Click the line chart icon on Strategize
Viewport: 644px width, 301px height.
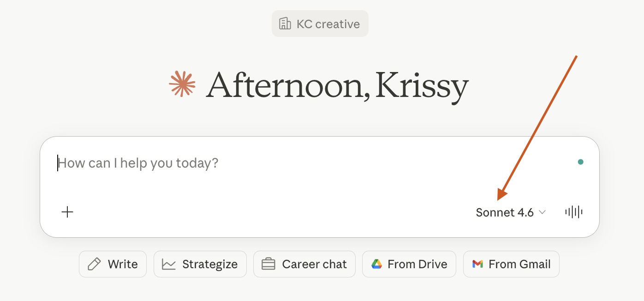point(169,264)
